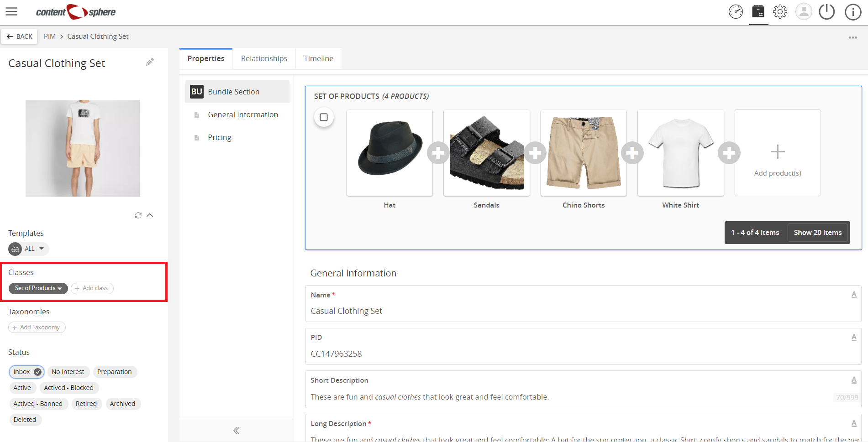This screenshot has height=442, width=868.
Task: Click the pencil edit icon beside title
Action: coord(150,62)
